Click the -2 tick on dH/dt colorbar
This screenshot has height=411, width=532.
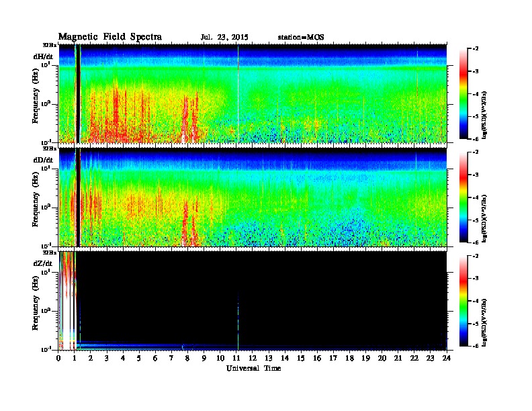(476, 49)
